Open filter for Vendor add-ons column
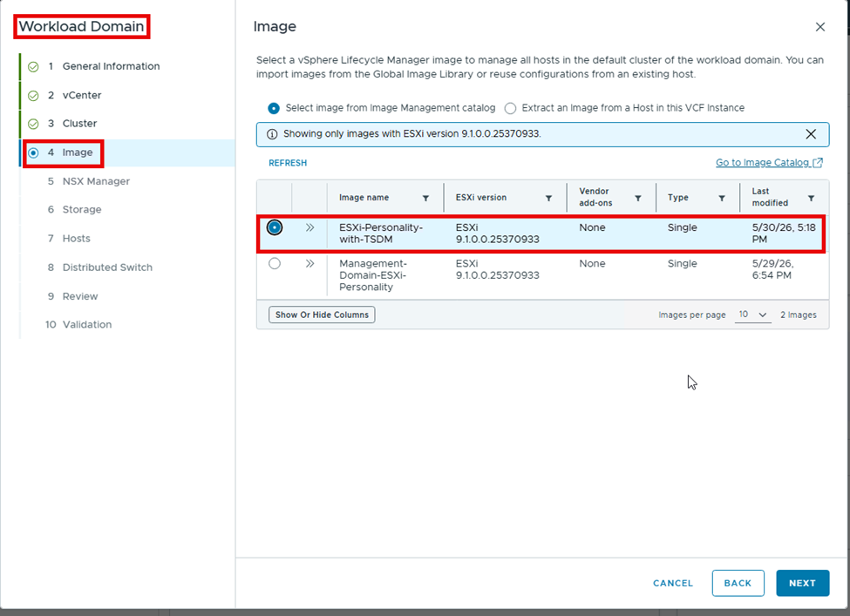The width and height of the screenshot is (850, 616). 638,199
